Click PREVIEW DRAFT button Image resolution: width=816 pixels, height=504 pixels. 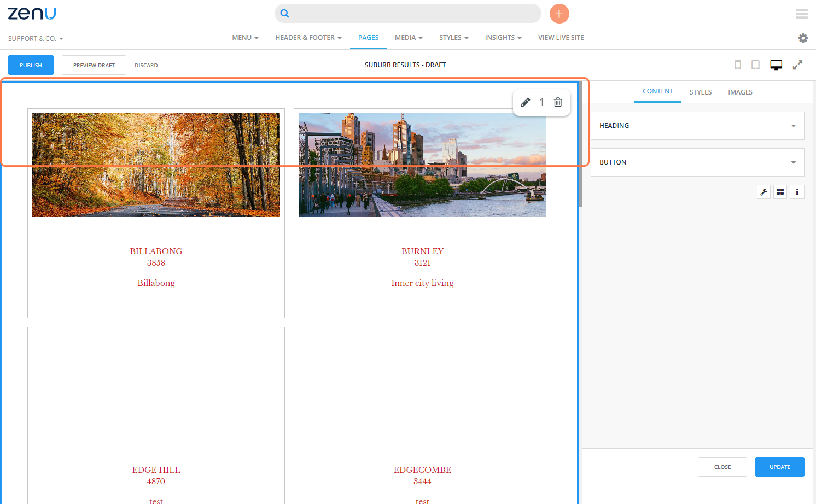click(94, 65)
